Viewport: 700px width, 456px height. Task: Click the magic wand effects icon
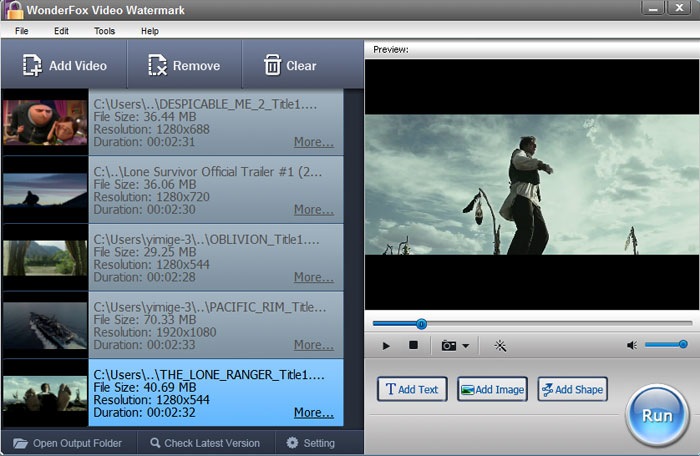(500, 346)
